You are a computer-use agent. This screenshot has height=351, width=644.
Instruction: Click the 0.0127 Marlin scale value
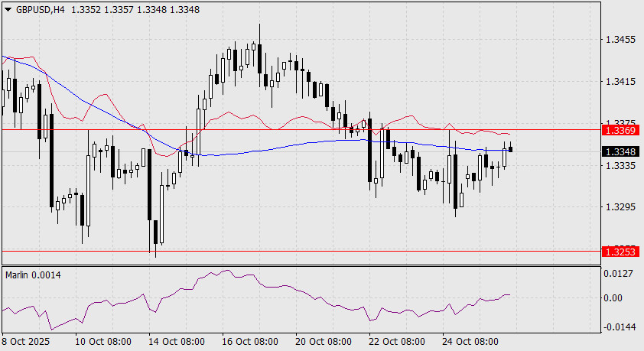pos(620,274)
